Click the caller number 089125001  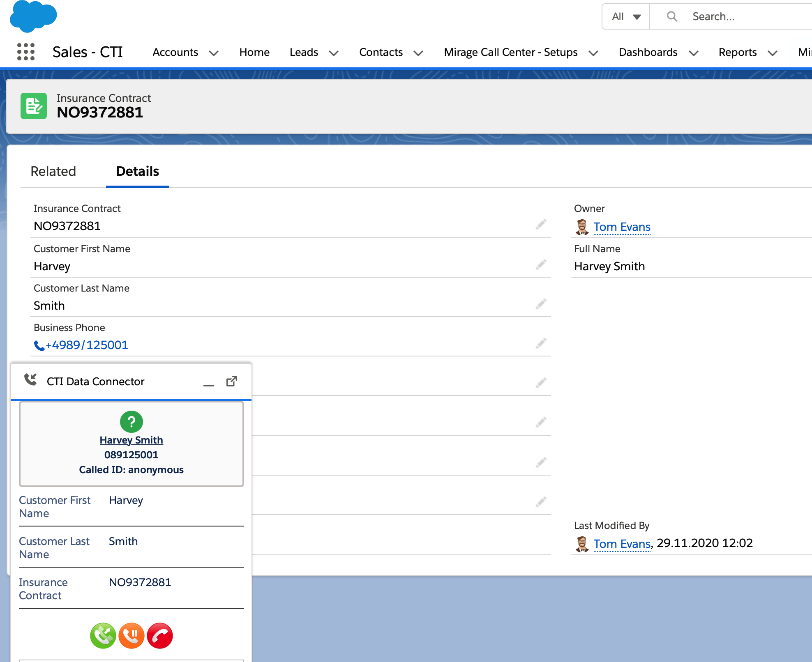(x=131, y=455)
